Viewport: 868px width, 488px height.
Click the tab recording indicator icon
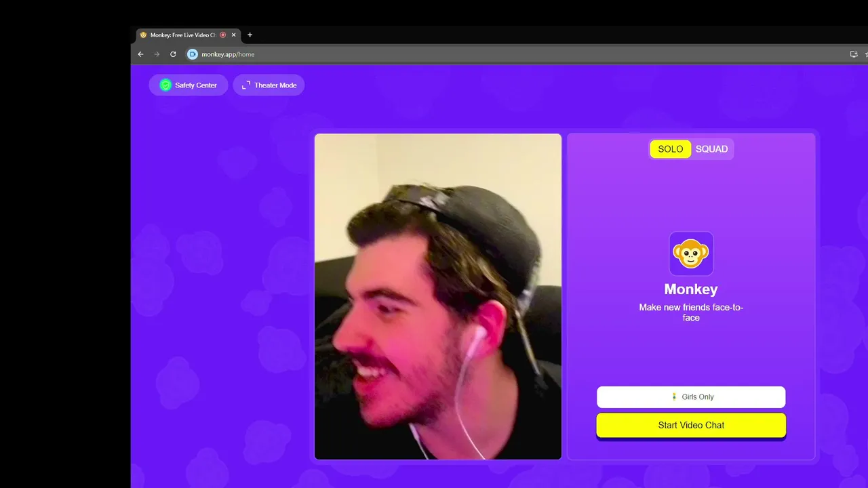pyautogui.click(x=222, y=35)
